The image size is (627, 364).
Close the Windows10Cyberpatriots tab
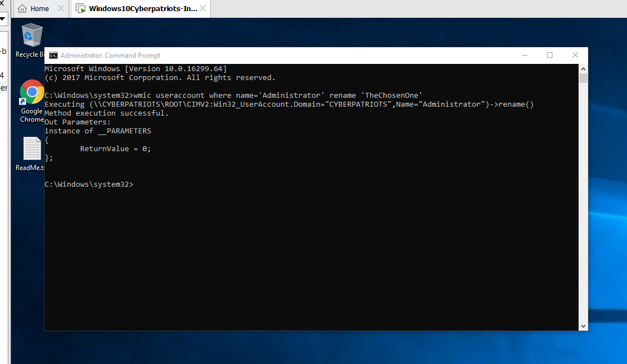click(x=203, y=8)
